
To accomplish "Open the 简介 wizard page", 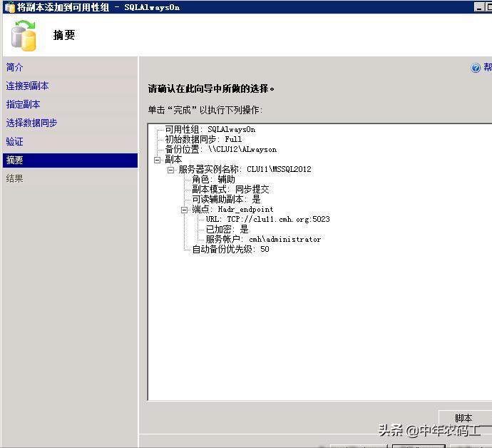I will (x=14, y=67).
